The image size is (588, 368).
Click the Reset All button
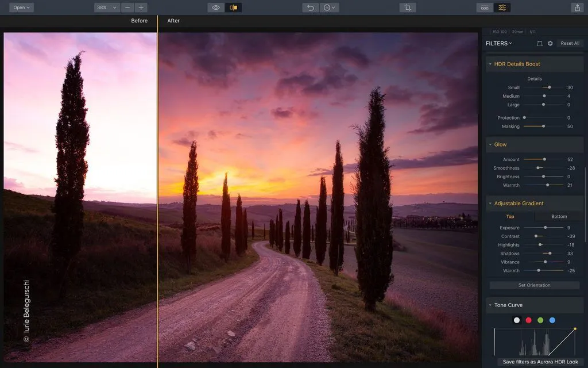(x=570, y=43)
